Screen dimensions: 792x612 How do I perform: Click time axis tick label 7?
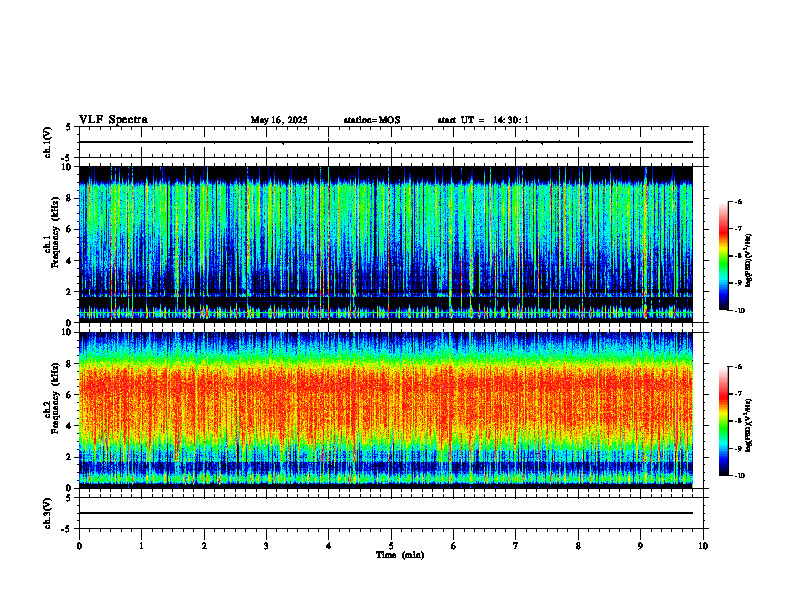(x=516, y=546)
